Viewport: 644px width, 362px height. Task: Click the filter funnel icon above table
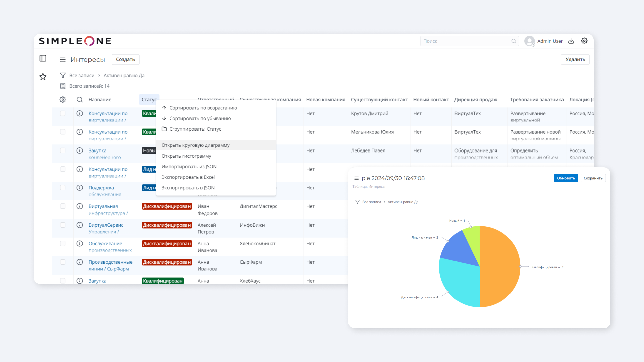click(x=63, y=75)
